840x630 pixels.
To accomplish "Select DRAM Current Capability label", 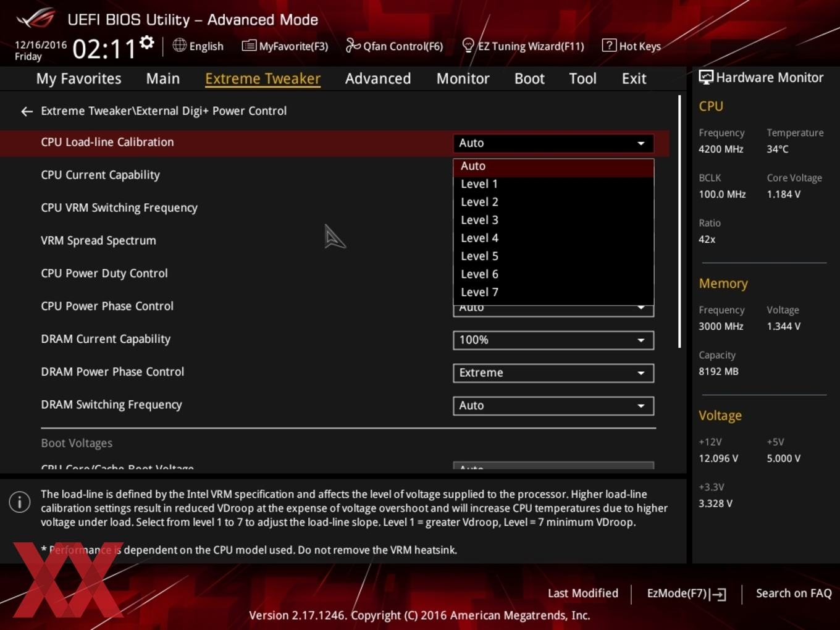I will (x=106, y=338).
